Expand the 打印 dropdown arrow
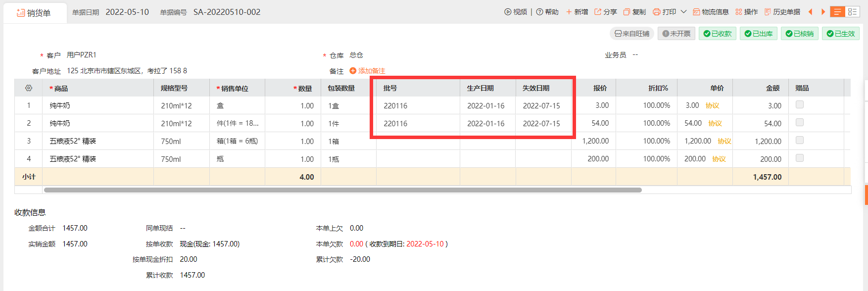The height and width of the screenshot is (291, 868). pyautogui.click(x=683, y=12)
